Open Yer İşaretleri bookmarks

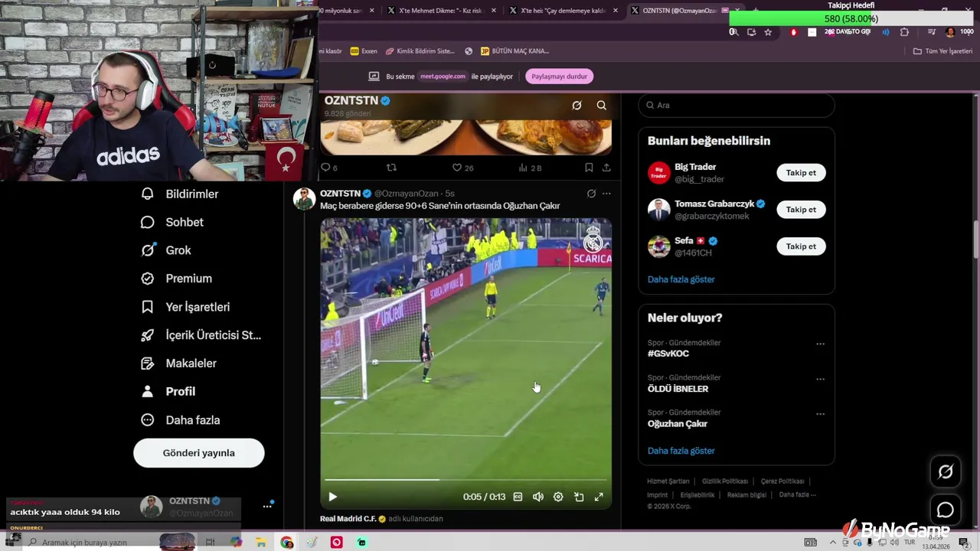coord(186,307)
